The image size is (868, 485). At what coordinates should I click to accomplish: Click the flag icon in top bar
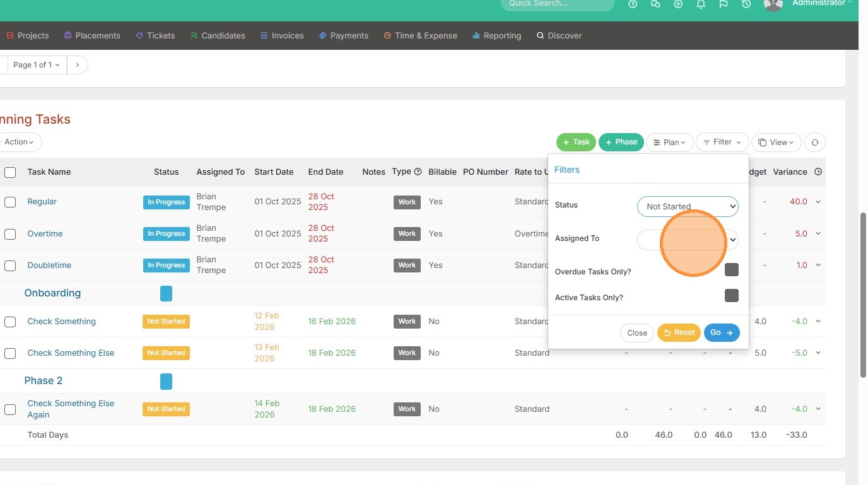pos(724,4)
